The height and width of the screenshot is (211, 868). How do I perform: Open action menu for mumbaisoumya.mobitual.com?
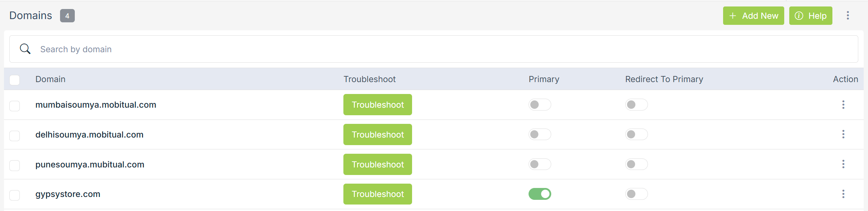[x=843, y=105]
